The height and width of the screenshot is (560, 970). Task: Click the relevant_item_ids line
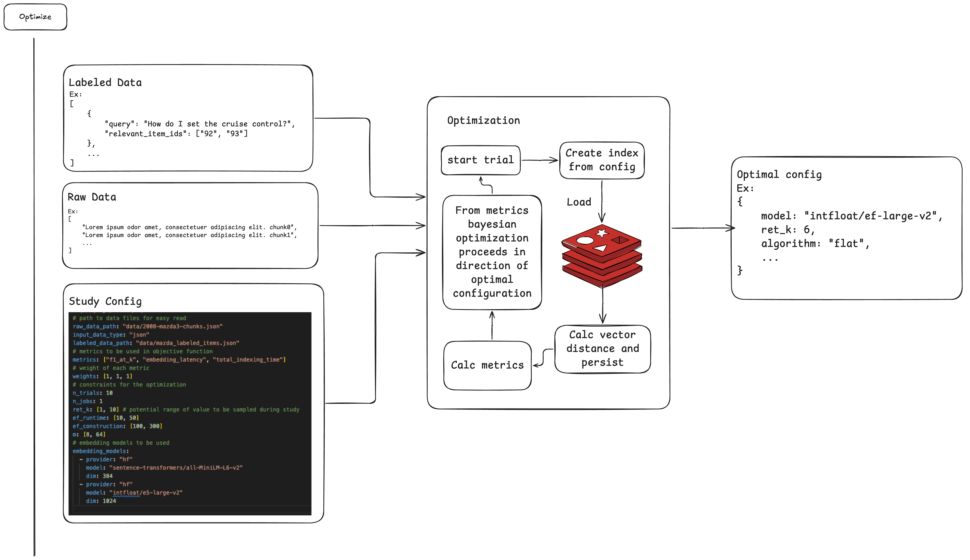(x=176, y=133)
